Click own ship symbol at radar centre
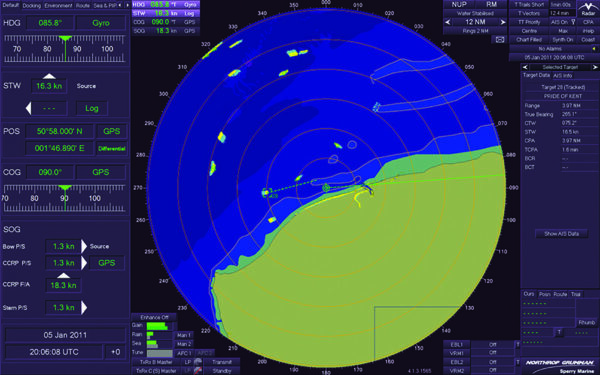The height and width of the screenshot is (375, 600). 326,188
